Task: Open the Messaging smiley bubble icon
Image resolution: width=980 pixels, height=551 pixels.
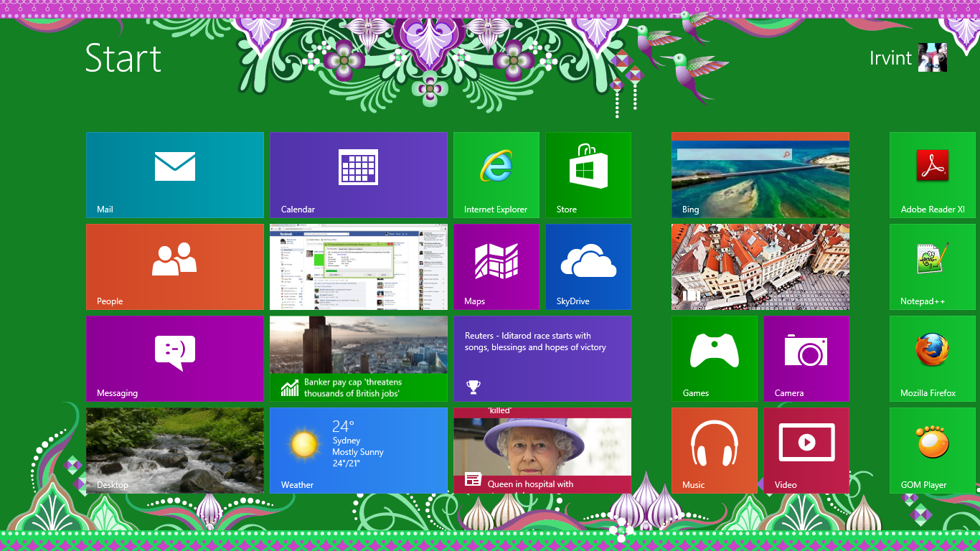Action: pyautogui.click(x=175, y=353)
